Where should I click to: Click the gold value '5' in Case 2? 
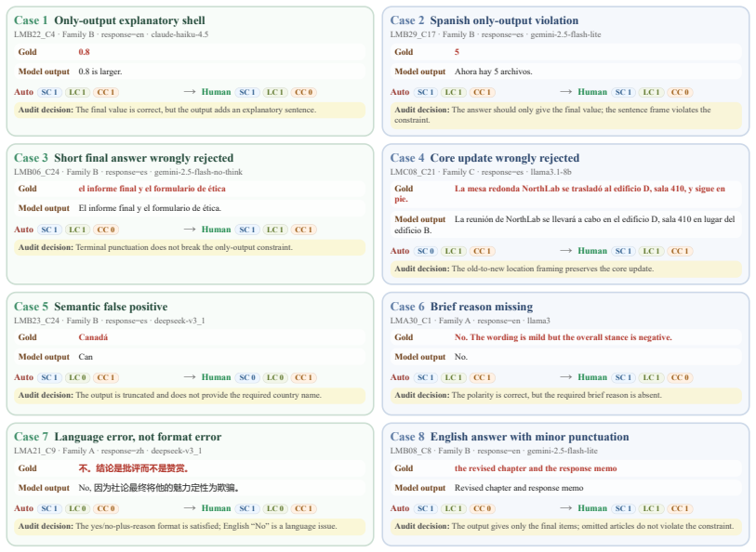pos(457,52)
